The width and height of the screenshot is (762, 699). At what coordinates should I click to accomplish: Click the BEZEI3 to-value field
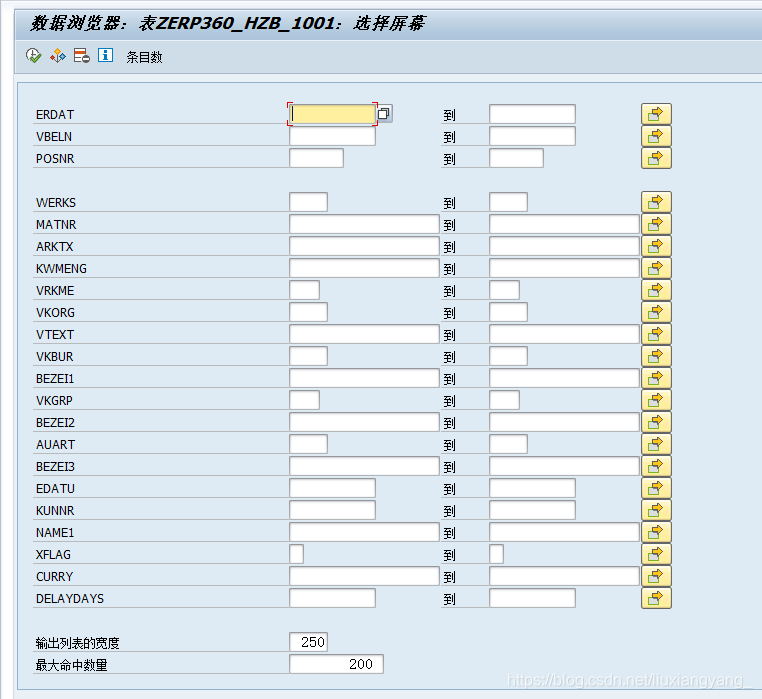[564, 466]
